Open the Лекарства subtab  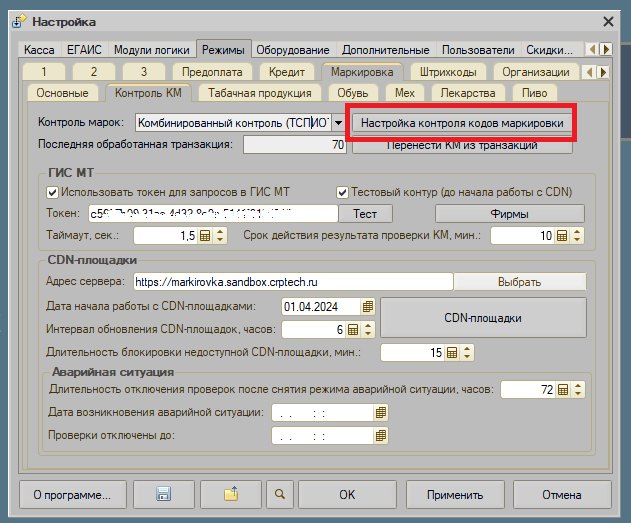tap(468, 93)
